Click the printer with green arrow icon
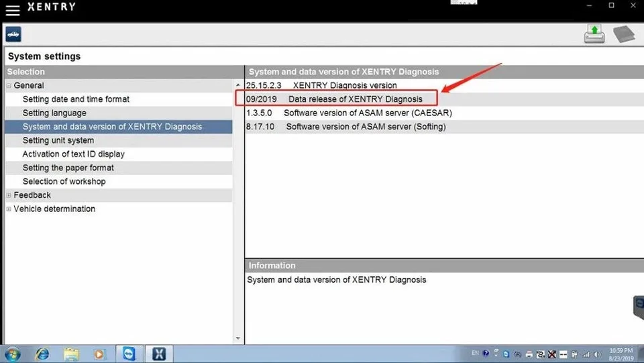 (x=594, y=34)
